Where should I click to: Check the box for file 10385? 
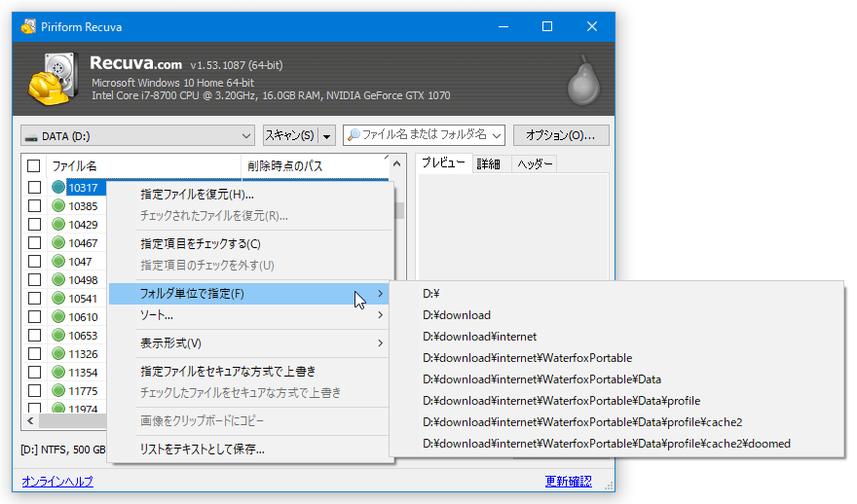(x=34, y=206)
